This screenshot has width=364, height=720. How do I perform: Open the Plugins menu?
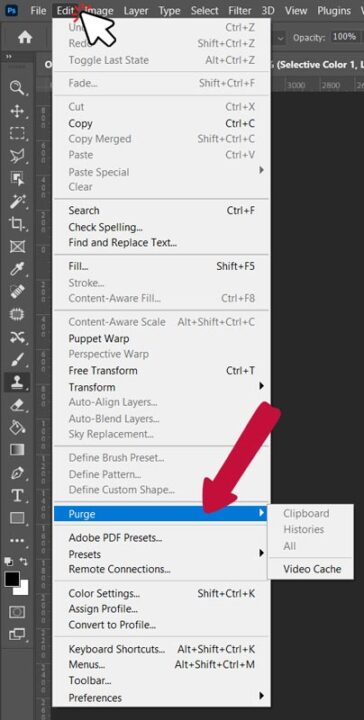tap(334, 10)
